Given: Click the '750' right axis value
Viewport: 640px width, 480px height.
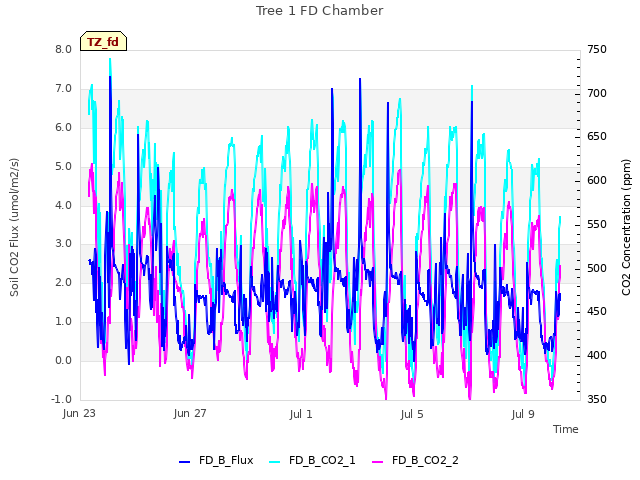Looking at the screenshot, I should pyautogui.click(x=597, y=49).
